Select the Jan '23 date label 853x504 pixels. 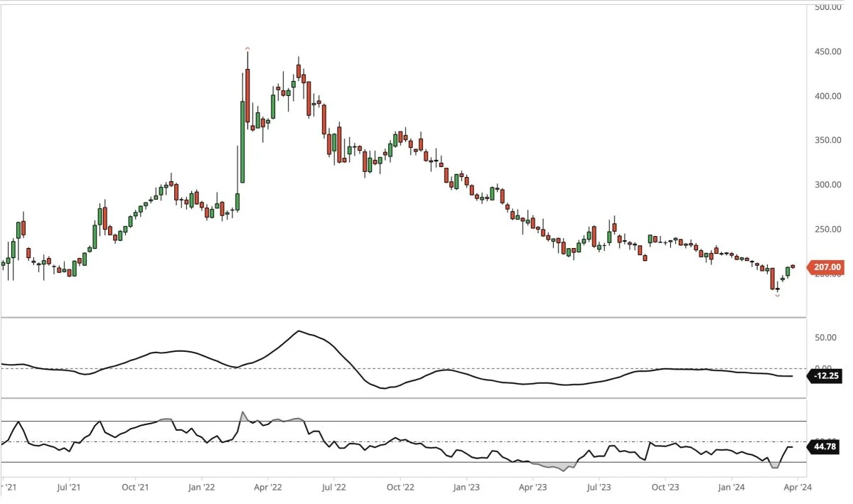tap(466, 488)
